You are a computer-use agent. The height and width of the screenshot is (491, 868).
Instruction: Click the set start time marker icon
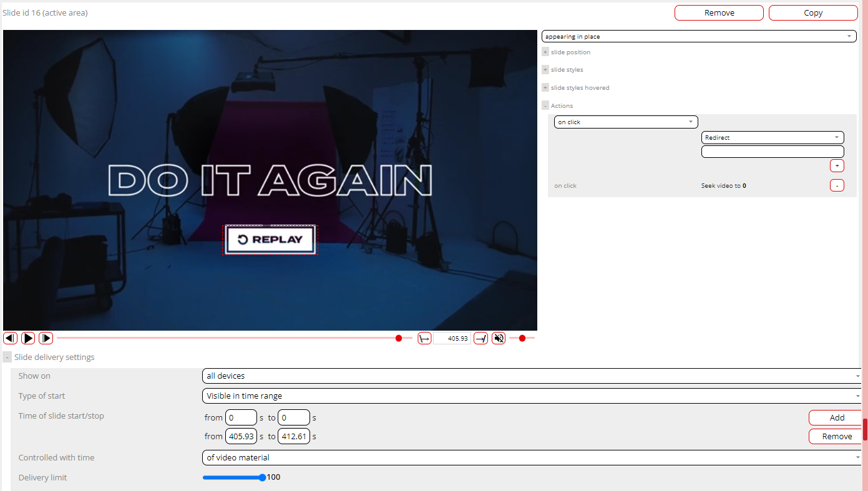pos(424,338)
